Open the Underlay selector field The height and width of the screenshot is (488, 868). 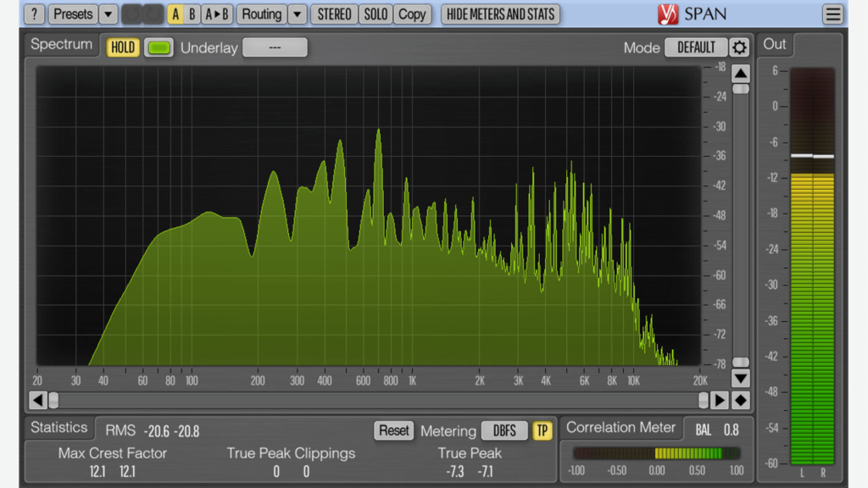click(x=275, y=47)
